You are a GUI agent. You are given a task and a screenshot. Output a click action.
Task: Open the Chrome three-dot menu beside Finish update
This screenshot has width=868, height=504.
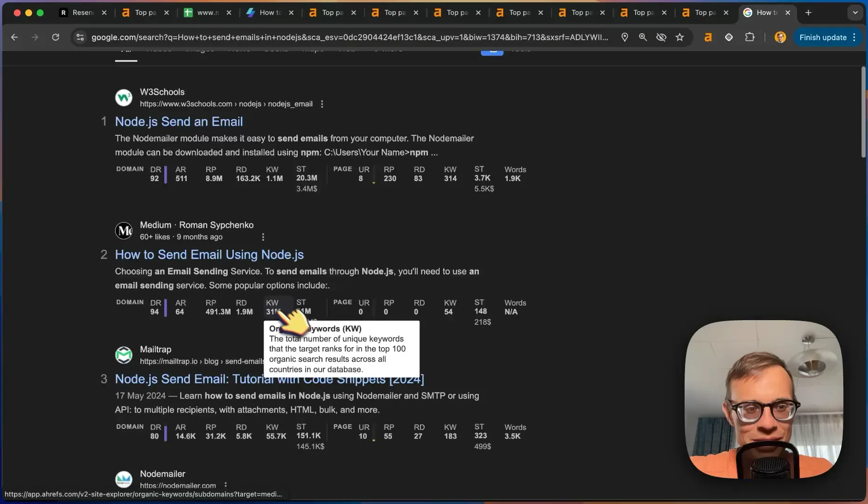tap(854, 37)
